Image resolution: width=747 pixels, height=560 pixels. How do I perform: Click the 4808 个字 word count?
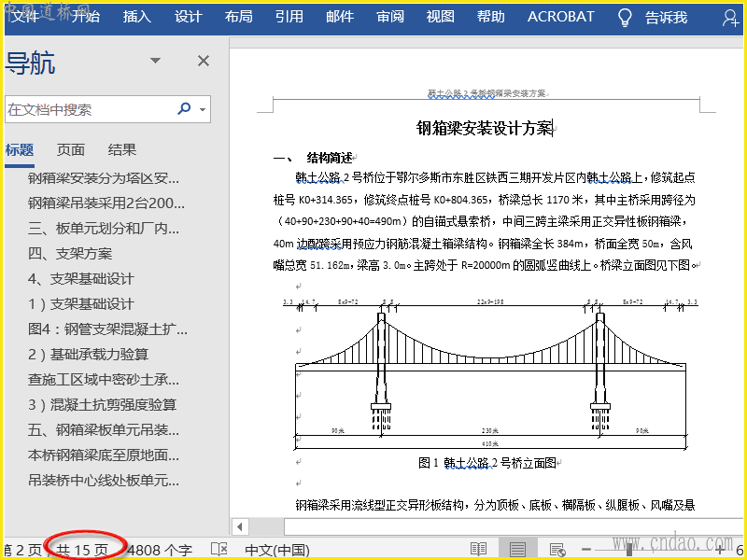[160, 551]
